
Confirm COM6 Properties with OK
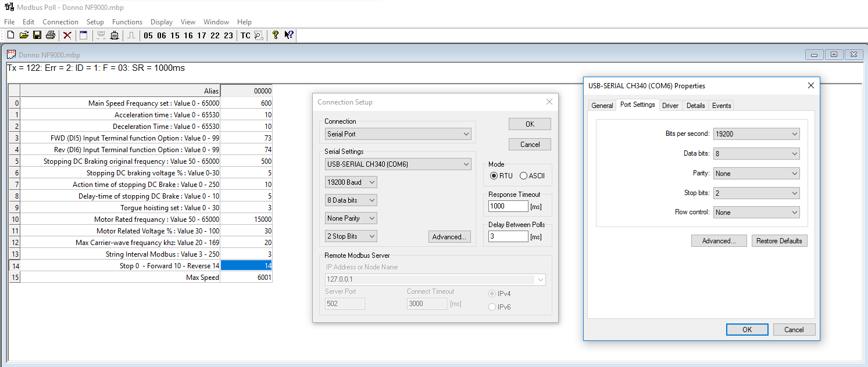pyautogui.click(x=747, y=330)
